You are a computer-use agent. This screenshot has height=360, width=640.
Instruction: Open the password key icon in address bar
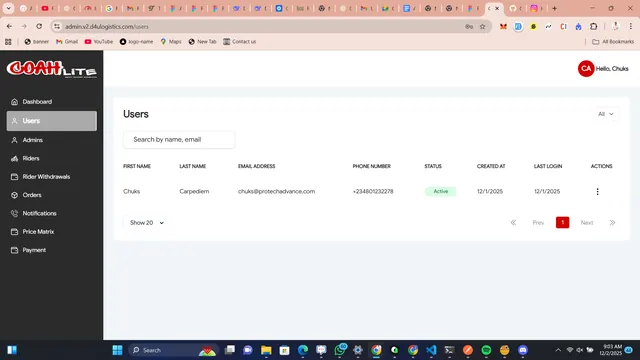coord(469,27)
